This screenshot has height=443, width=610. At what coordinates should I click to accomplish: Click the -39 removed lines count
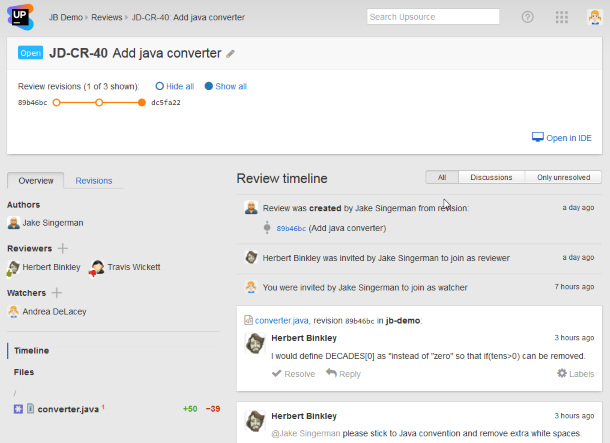[213, 409]
